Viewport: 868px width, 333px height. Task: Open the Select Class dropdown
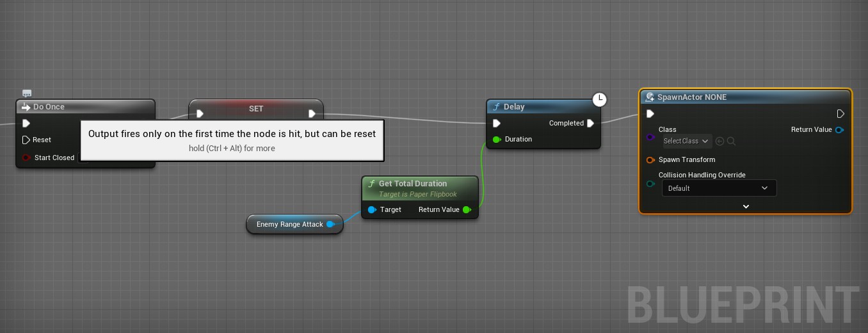[687, 141]
